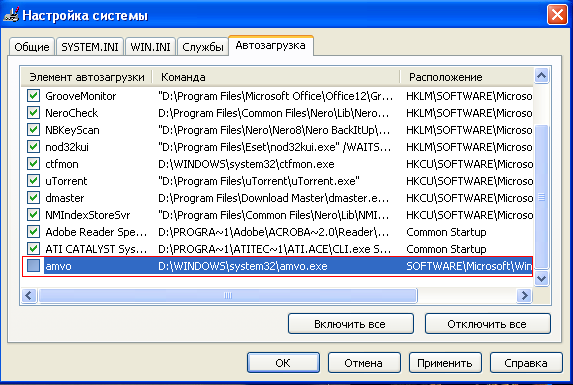Click Common Startup in Adobe Reader row

(446, 232)
